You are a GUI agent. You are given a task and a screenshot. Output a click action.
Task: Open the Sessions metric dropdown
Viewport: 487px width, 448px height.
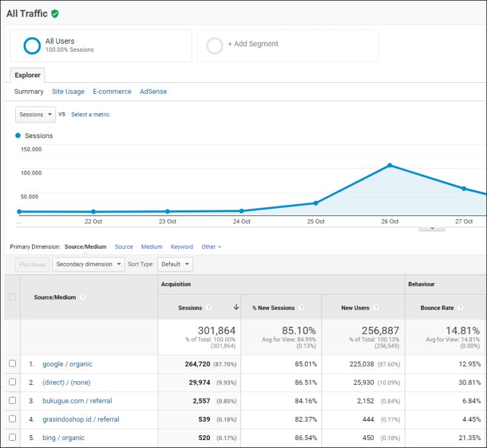35,114
